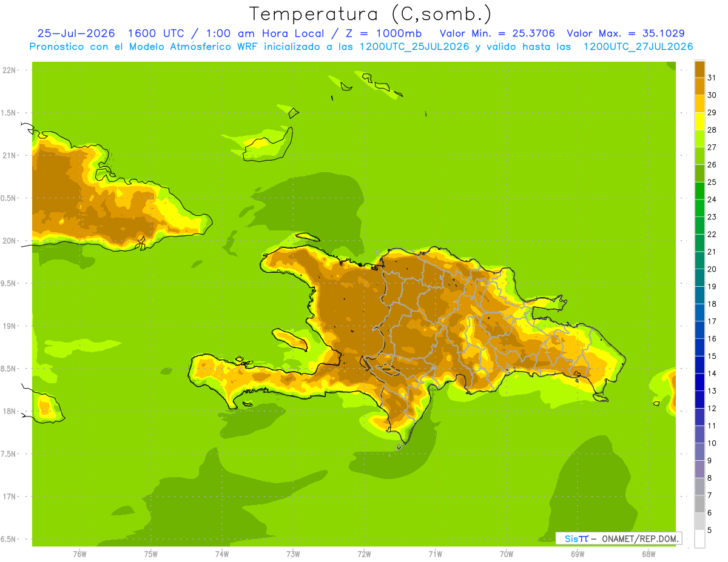Click the color bar label "5"
This screenshot has width=728, height=562.
pos(709,530)
